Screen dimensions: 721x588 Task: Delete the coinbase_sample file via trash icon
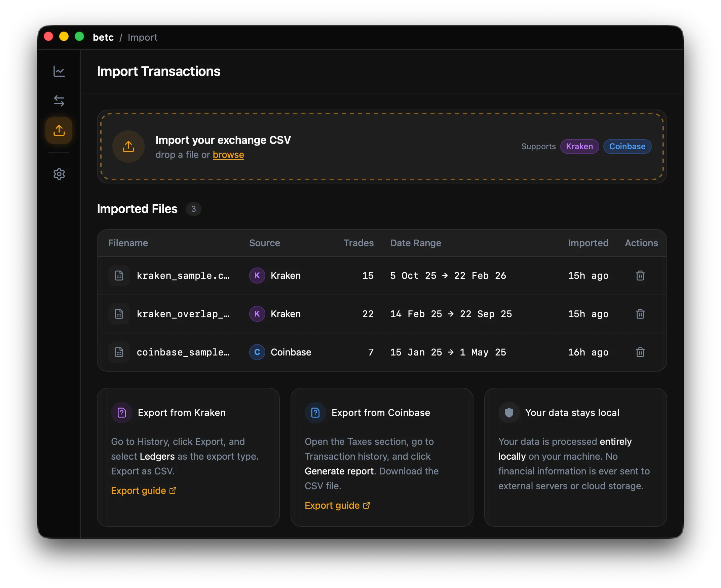pos(640,352)
